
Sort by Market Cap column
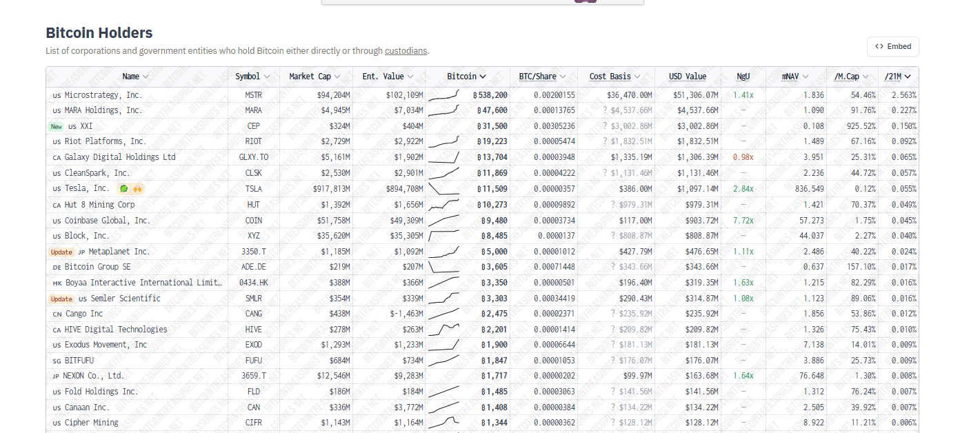(315, 77)
